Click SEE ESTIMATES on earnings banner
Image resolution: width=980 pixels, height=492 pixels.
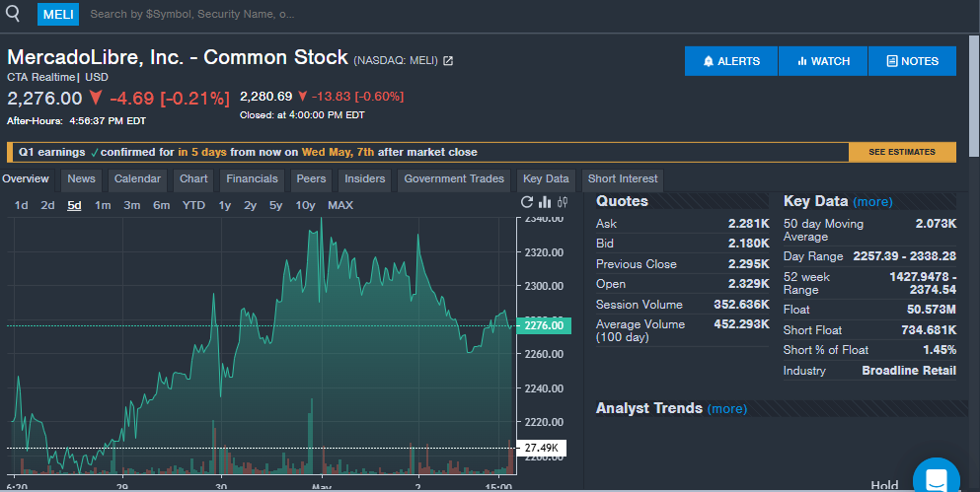tap(902, 152)
